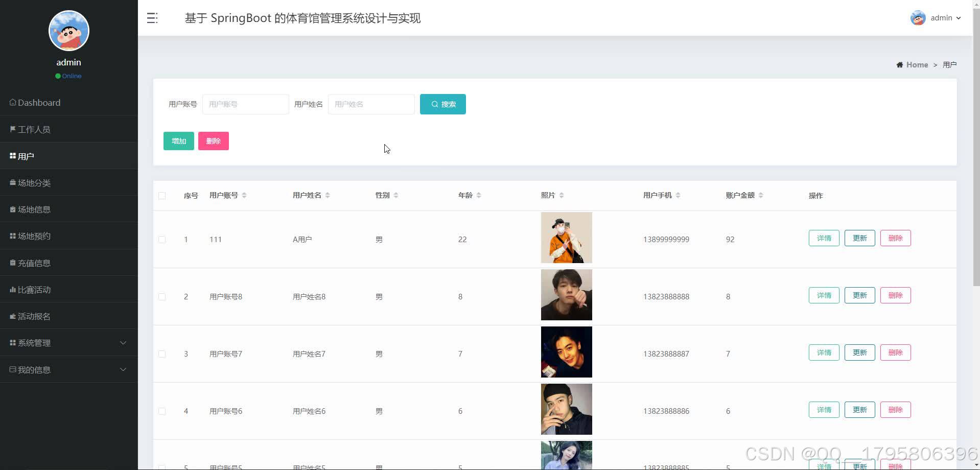Click 详情 for user 111
This screenshot has width=980, height=470.
click(824, 238)
